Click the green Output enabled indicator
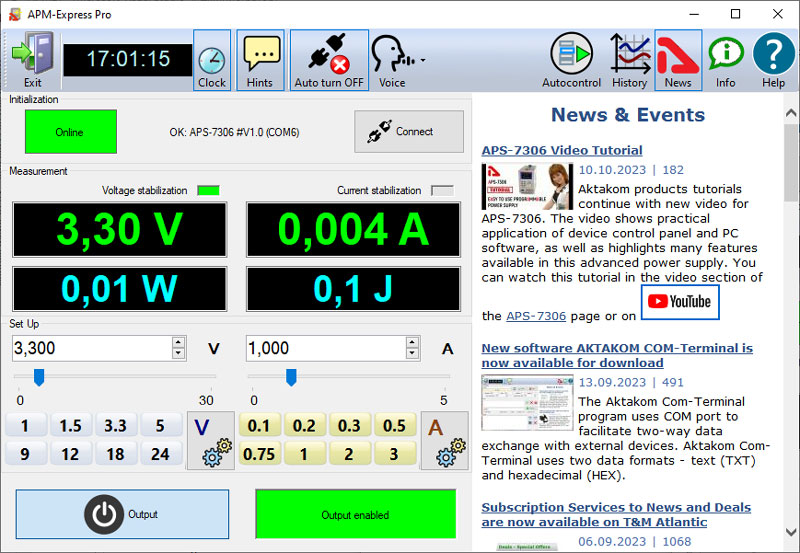Viewport: 800px width, 553px height. [356, 514]
